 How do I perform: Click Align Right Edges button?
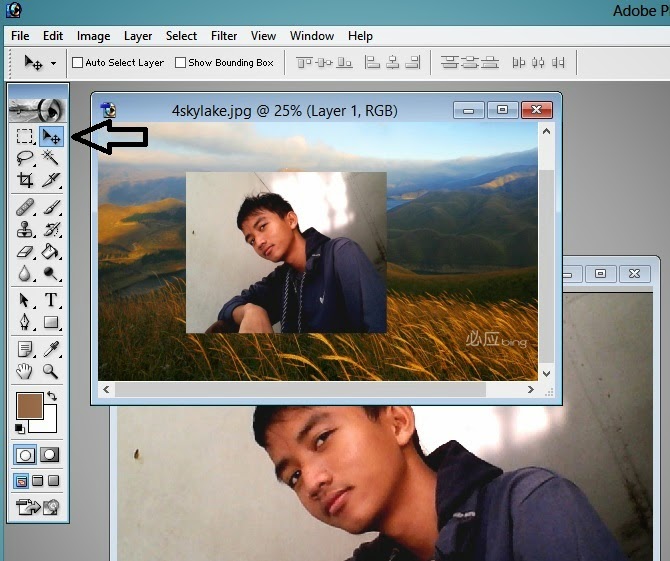[412, 63]
